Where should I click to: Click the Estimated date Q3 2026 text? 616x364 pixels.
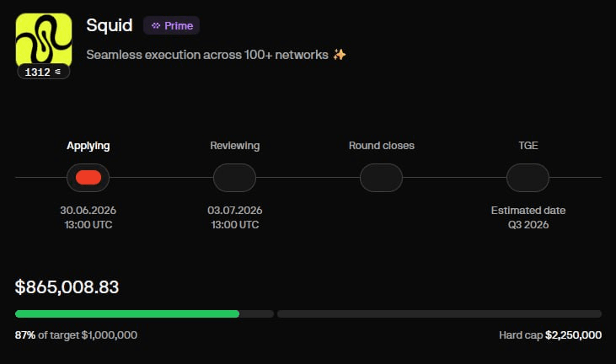(528, 217)
